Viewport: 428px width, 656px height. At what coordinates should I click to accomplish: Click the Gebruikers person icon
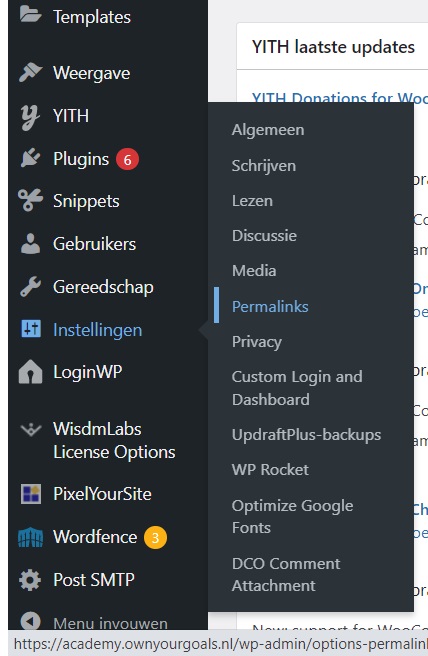(30, 244)
